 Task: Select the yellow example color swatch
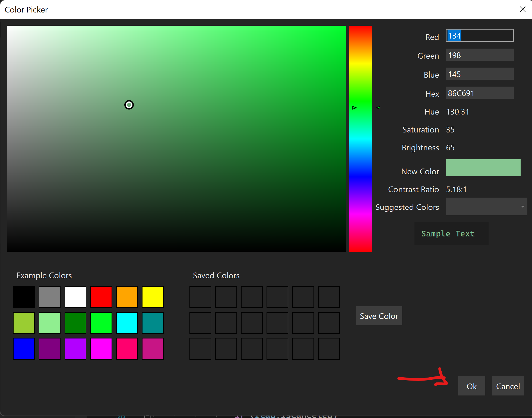point(153,297)
